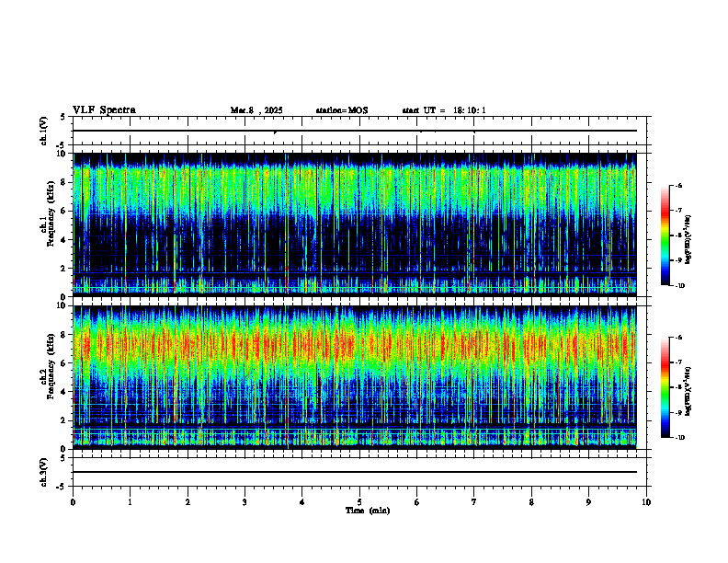Click the ch.1 spectrogram color bar
728x563 pixels.
tap(665, 236)
